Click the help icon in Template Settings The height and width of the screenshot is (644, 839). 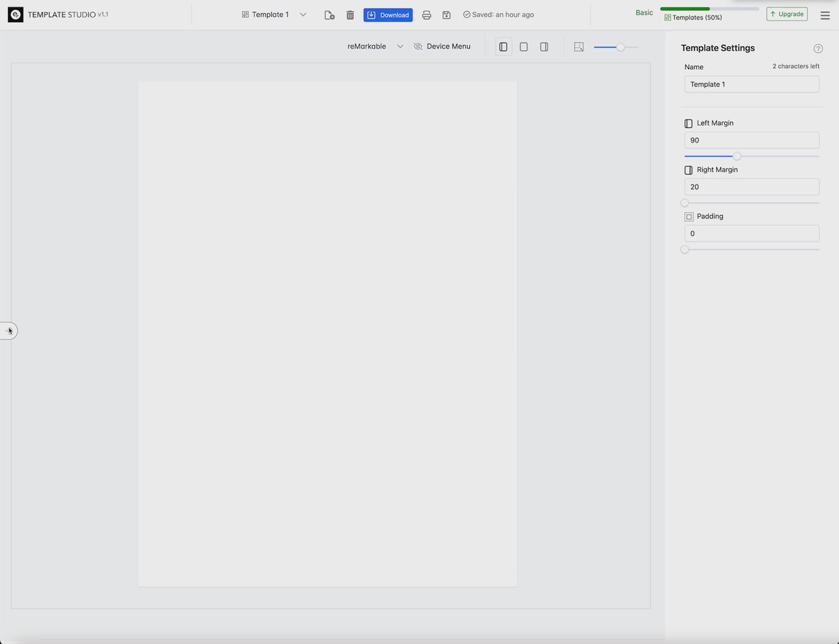[818, 49]
